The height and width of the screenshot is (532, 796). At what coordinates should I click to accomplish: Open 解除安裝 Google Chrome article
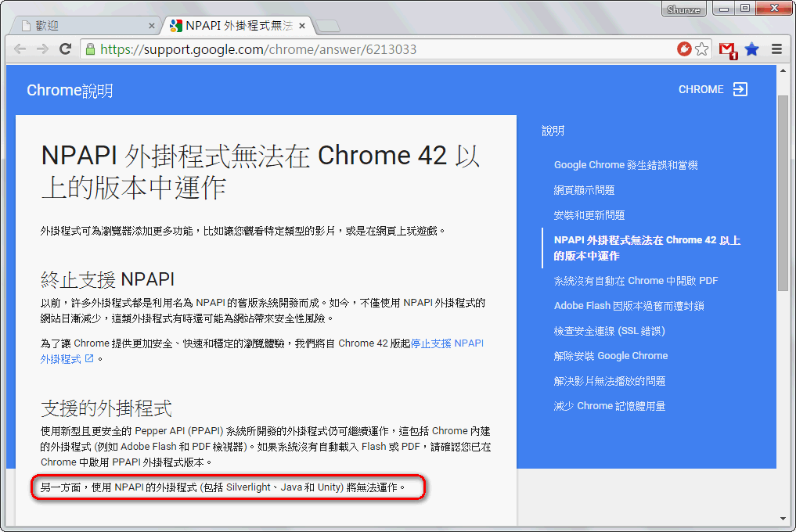pos(611,356)
